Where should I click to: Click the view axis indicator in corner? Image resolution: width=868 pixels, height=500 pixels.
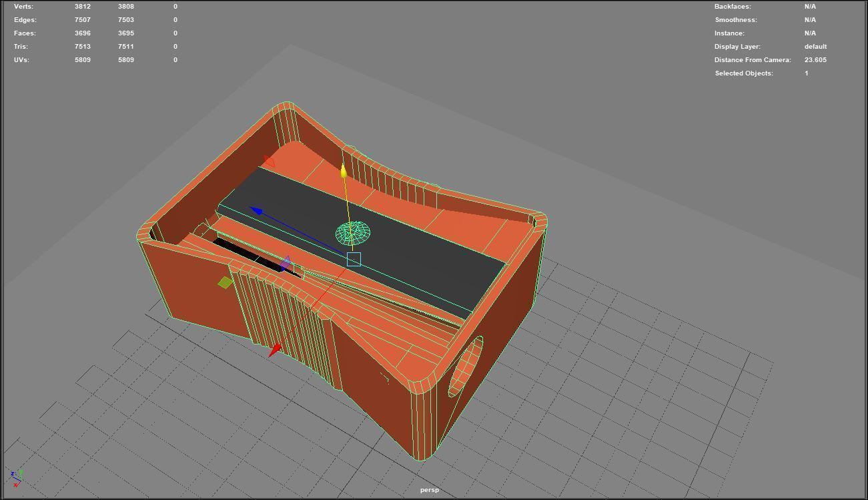tap(15, 478)
